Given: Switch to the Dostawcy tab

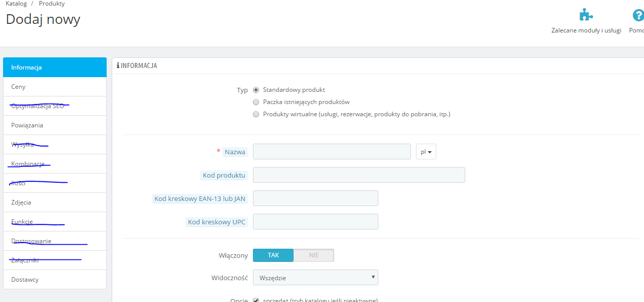Looking at the screenshot, I should 55,280.
